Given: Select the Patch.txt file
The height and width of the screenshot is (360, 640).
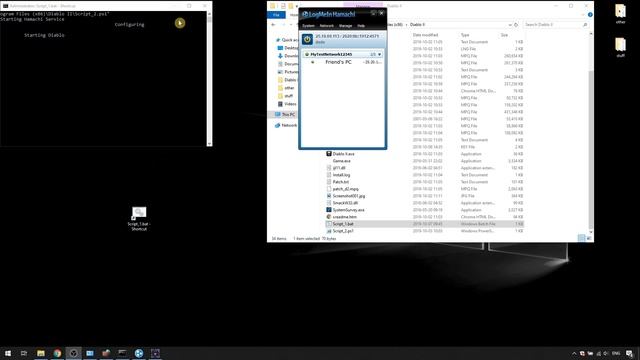Looking at the screenshot, I should [340, 182].
